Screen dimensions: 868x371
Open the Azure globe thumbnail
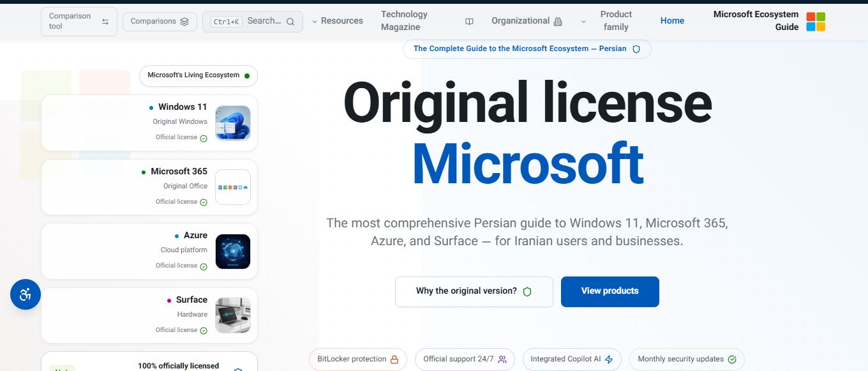coord(233,252)
